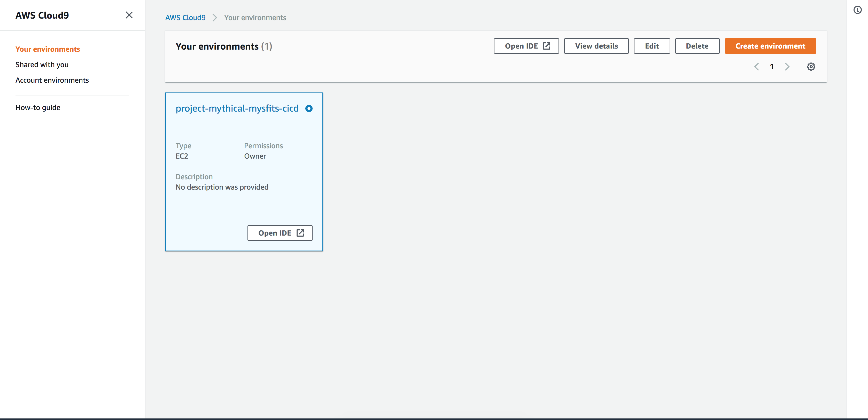Go to next page of environments
This screenshot has width=868, height=420.
point(787,67)
